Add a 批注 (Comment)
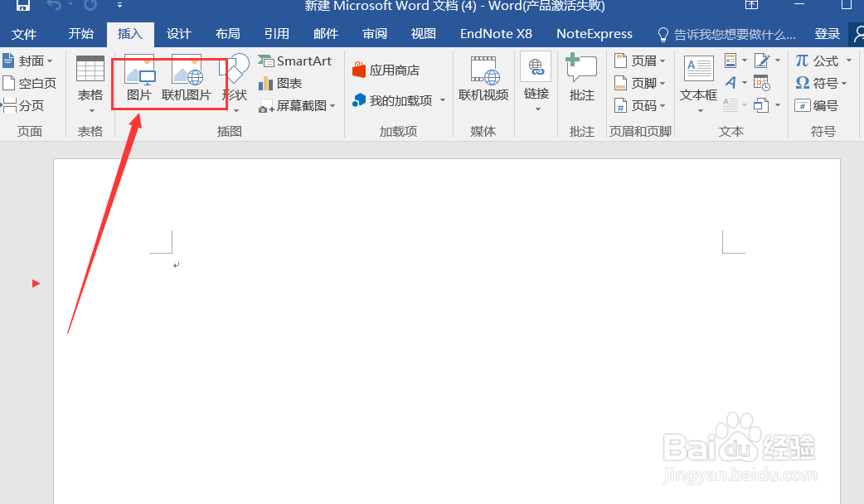 click(x=581, y=78)
